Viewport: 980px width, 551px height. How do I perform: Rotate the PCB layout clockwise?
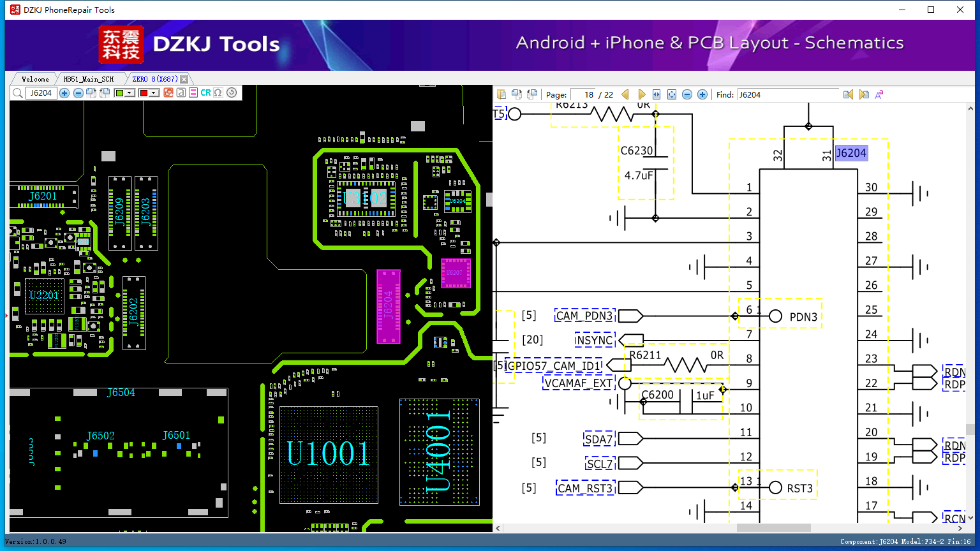pos(91,93)
